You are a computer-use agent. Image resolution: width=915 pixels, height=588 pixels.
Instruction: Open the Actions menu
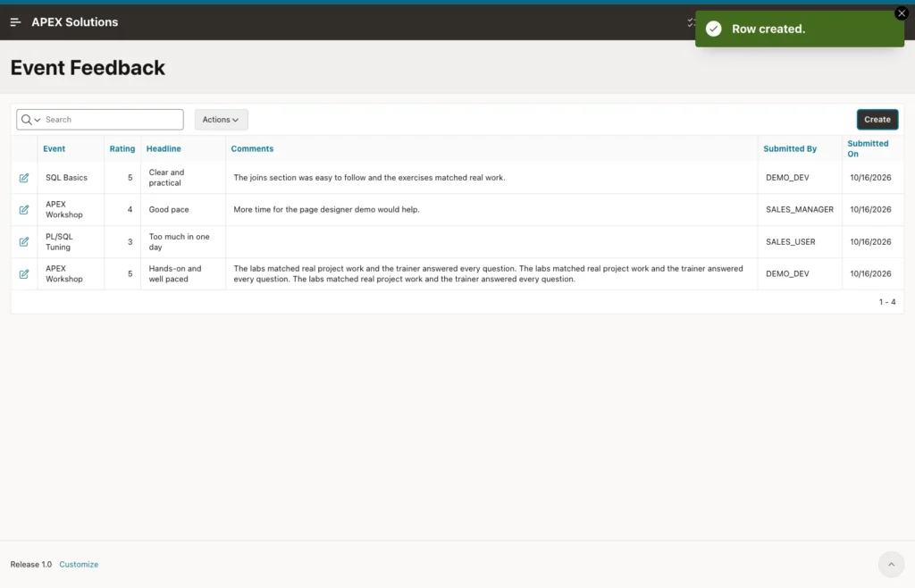222,120
